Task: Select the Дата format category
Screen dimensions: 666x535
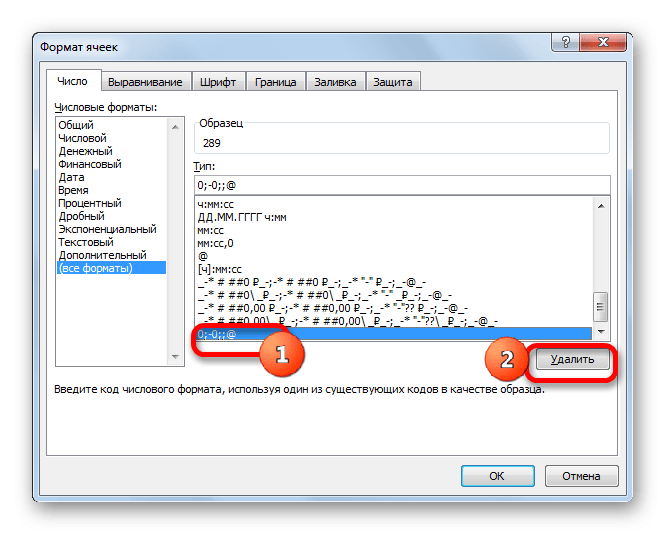Action: point(111,177)
